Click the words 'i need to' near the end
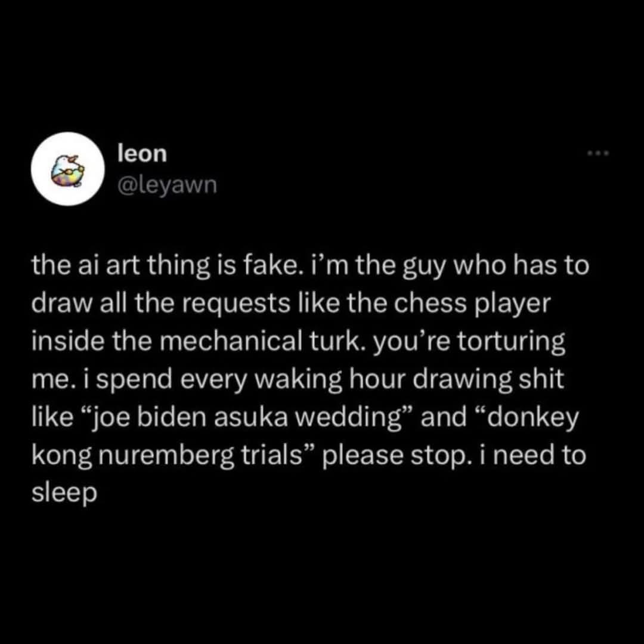644x644 pixels. coord(532,455)
